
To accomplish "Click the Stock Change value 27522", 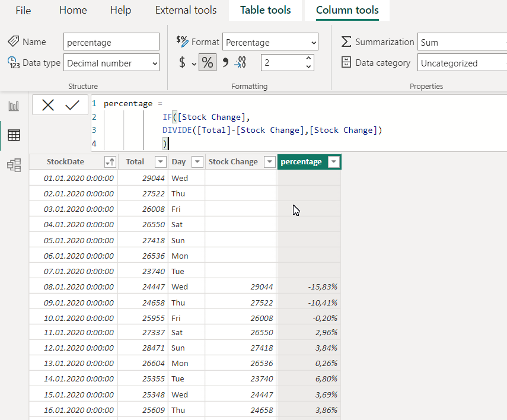I will (241, 303).
